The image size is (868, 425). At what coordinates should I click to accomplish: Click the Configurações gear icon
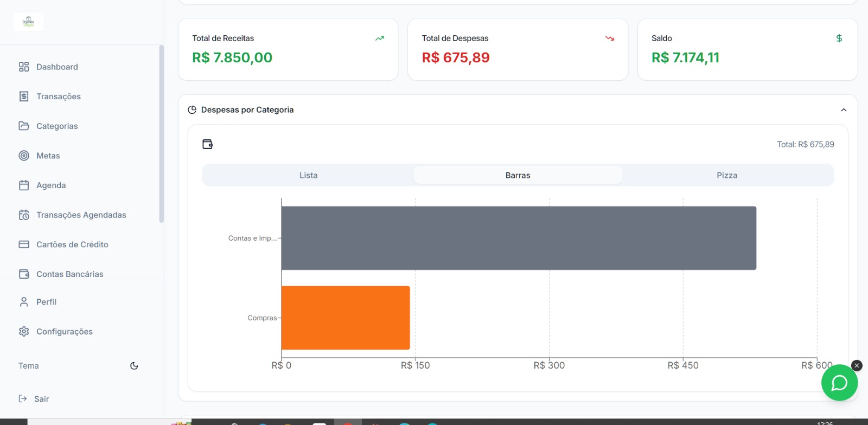[x=24, y=331]
